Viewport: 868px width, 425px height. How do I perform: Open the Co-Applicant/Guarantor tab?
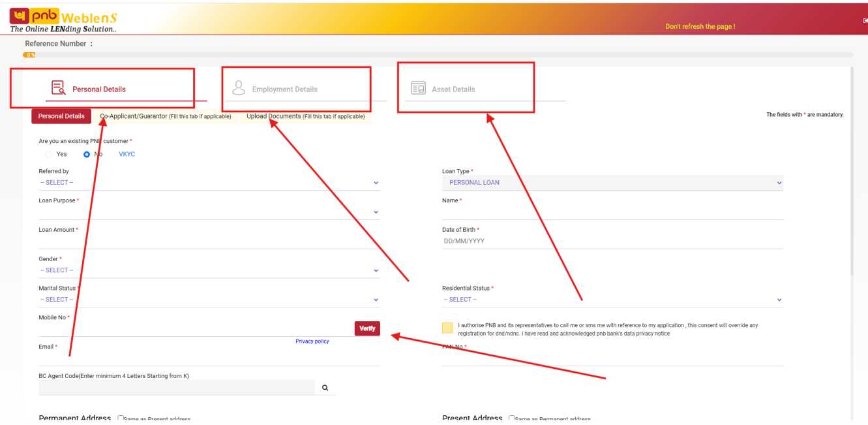166,116
